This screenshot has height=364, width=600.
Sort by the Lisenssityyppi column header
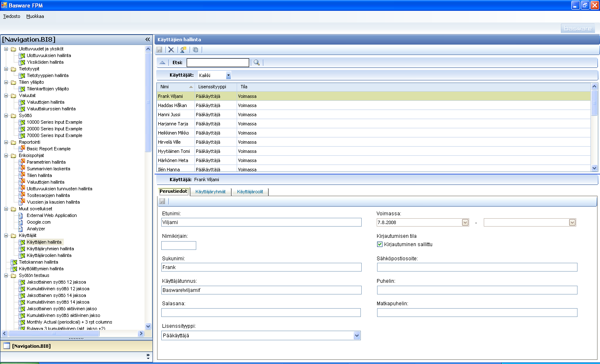point(216,87)
